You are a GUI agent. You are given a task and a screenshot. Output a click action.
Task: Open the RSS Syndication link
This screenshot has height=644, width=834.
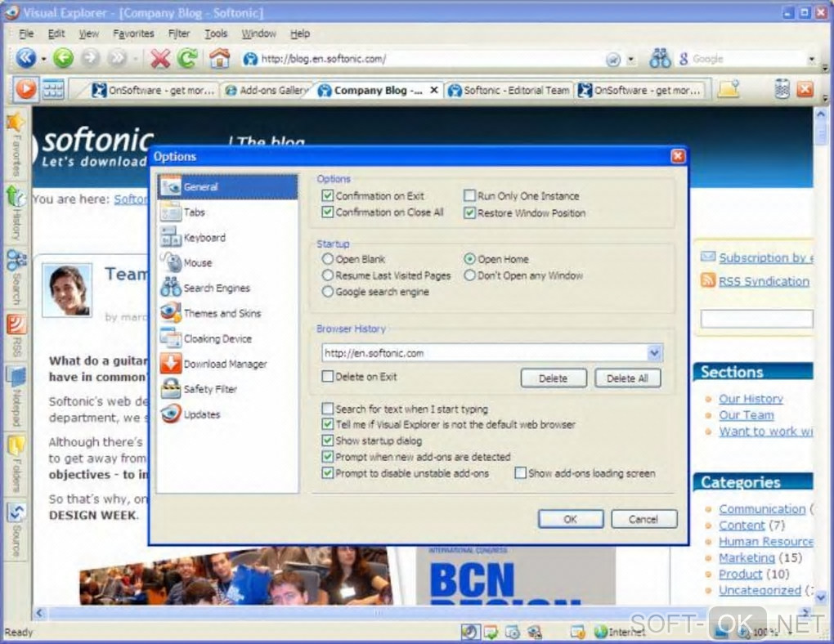pyautogui.click(x=764, y=281)
